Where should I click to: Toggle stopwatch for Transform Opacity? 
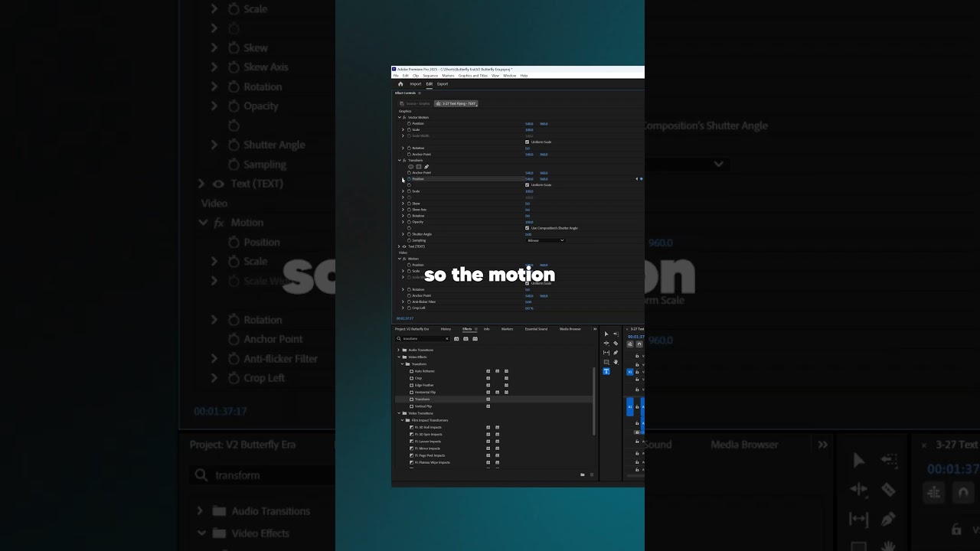(409, 222)
